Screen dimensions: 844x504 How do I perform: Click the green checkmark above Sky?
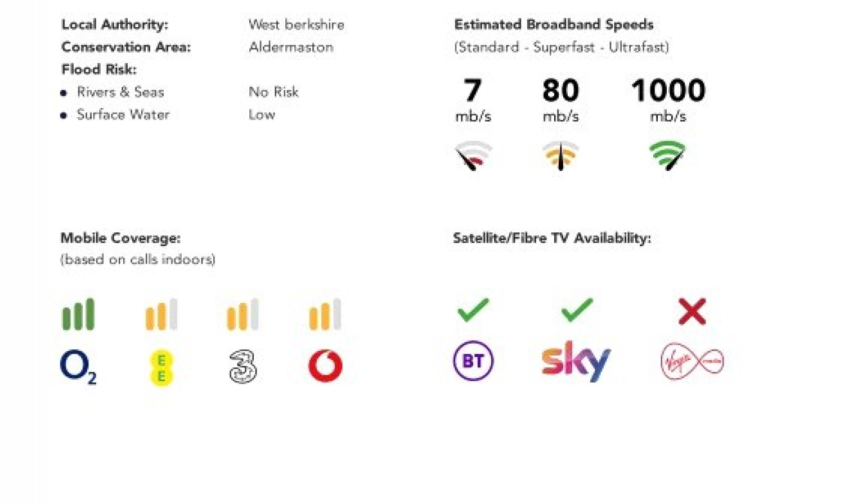point(577,310)
